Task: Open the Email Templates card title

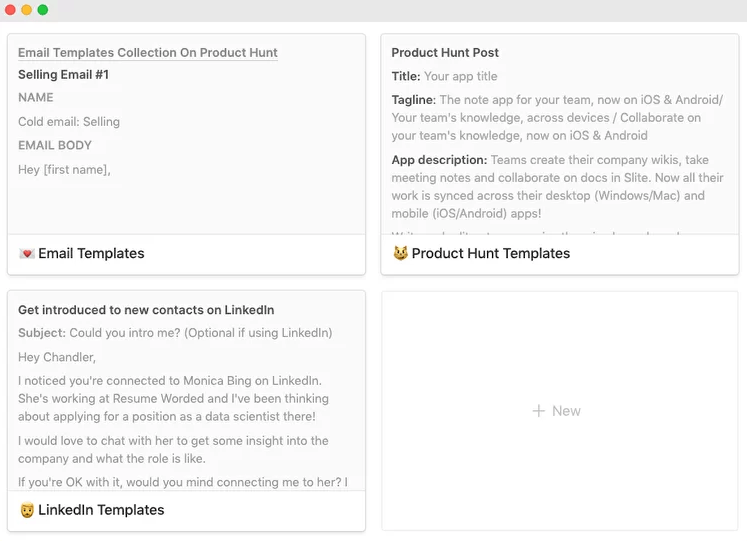Action: (x=91, y=254)
